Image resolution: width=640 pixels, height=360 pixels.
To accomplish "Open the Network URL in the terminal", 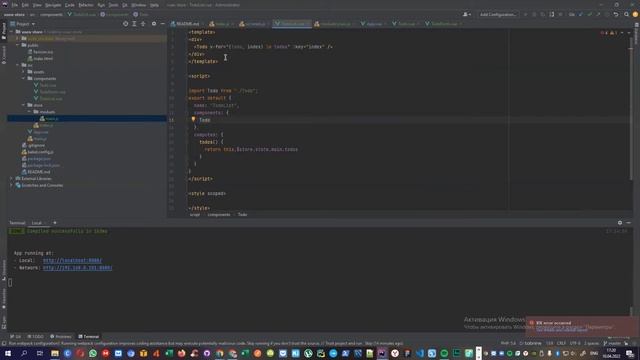I will click(78, 268).
